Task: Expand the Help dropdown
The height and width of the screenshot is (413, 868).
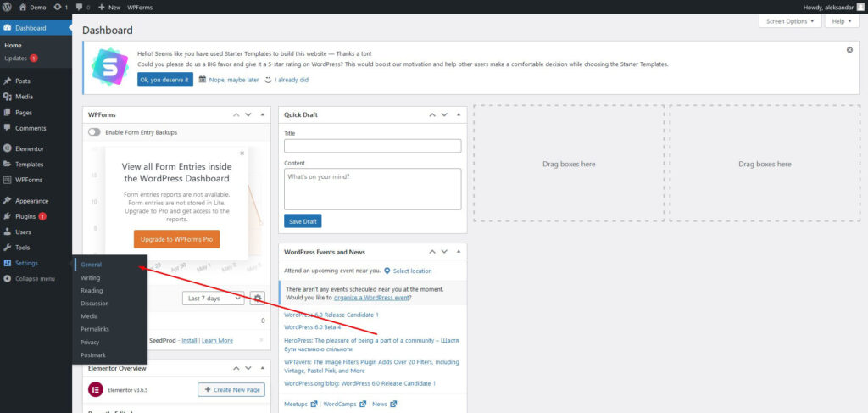Action: tap(842, 21)
